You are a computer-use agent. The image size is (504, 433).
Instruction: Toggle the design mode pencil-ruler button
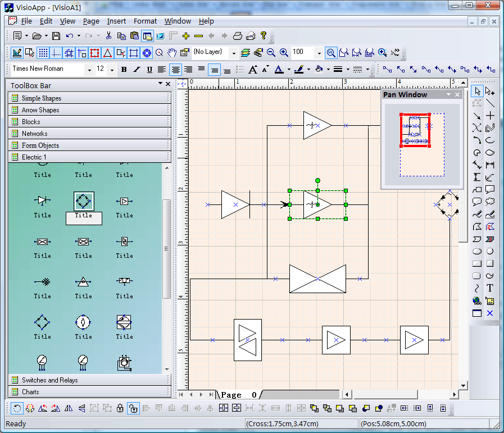click(17, 53)
